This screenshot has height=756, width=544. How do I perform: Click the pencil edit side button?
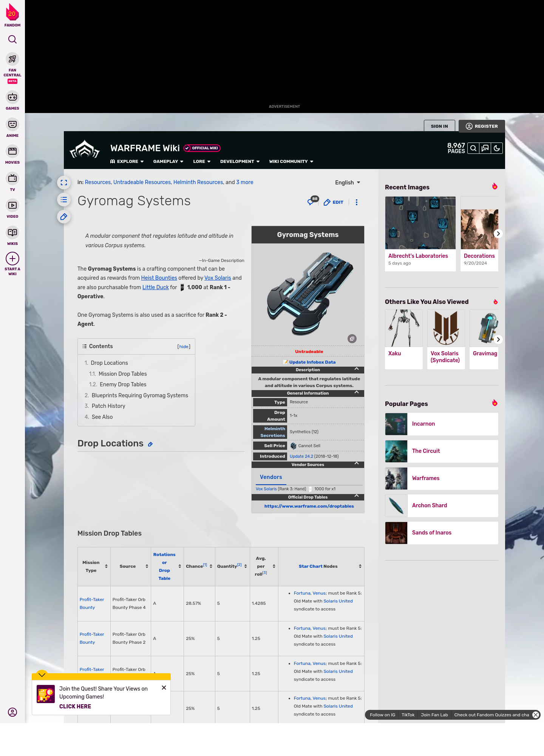click(64, 217)
